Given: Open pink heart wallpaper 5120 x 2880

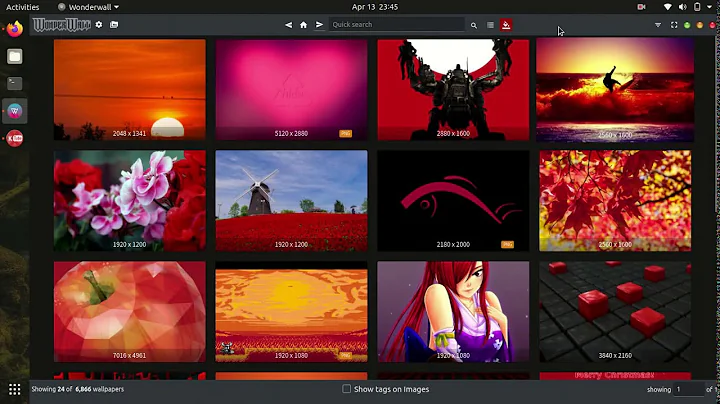Looking at the screenshot, I should [x=291, y=90].
